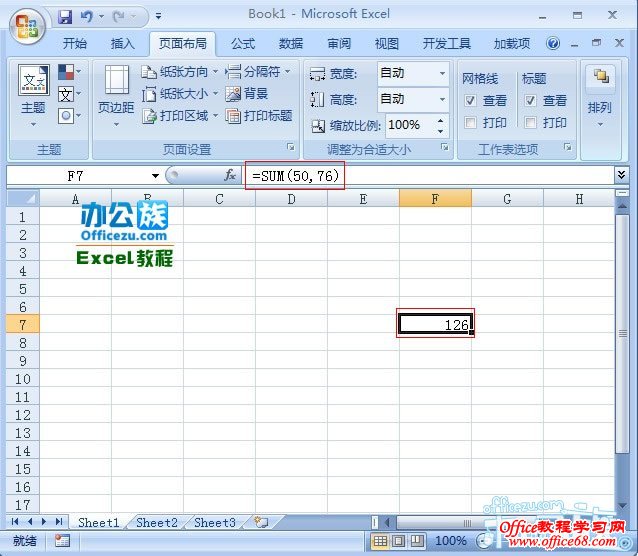Viewport: 638px width, 556px height.
Task: Go to first sheet with tab navigation arrow
Action: point(15,521)
